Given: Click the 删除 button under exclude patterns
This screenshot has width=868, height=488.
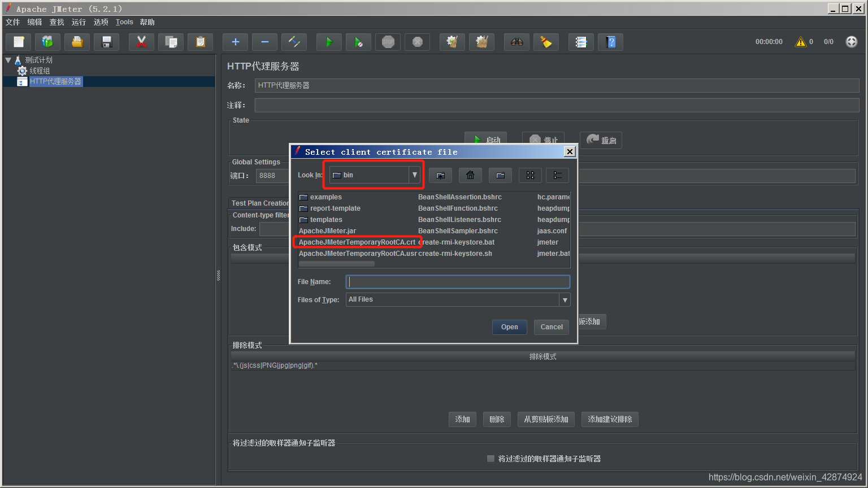Looking at the screenshot, I should point(497,419).
